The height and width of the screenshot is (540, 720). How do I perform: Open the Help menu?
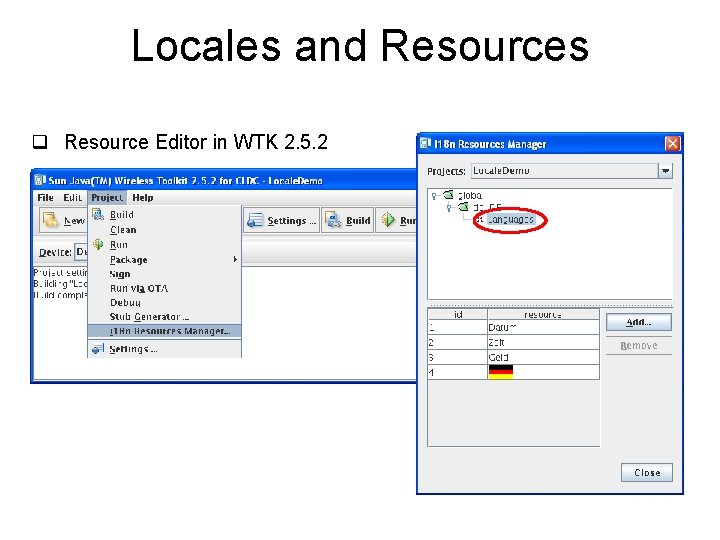pyautogui.click(x=143, y=198)
